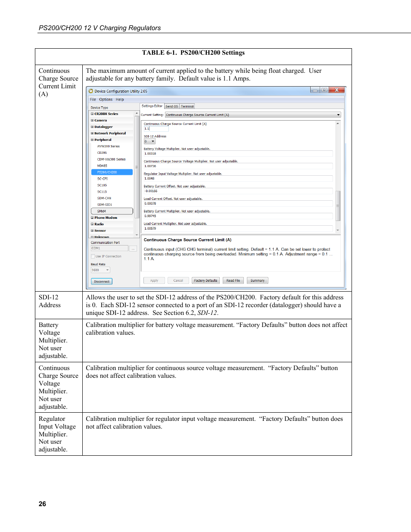Click the Communication Port COM1 field

109,249
